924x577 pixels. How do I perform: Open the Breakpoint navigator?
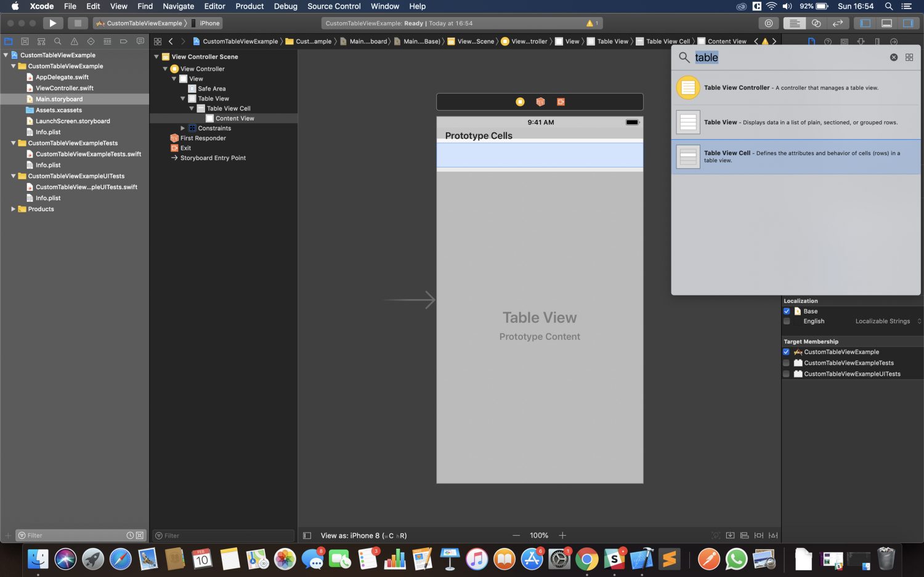click(124, 42)
